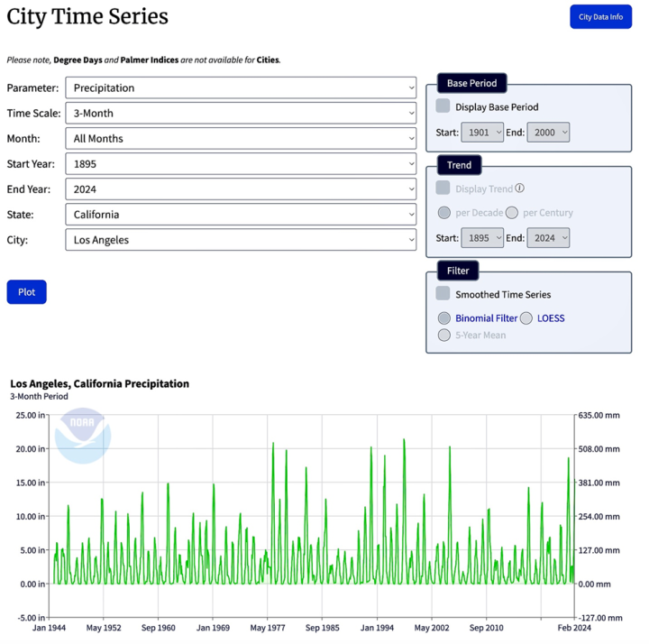Click the 1977 precipitation peak on the chart
This screenshot has height=644, width=649.
[x=273, y=444]
